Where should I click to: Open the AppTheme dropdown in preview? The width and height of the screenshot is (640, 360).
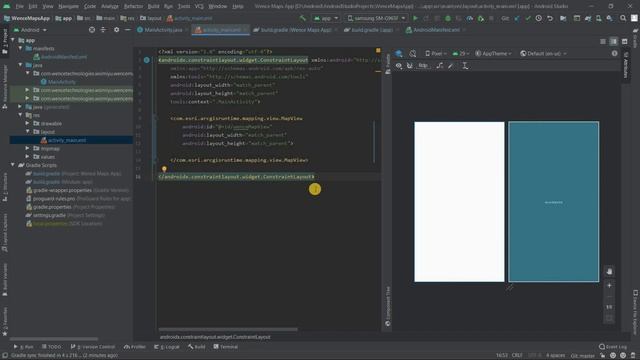pyautogui.click(x=493, y=53)
